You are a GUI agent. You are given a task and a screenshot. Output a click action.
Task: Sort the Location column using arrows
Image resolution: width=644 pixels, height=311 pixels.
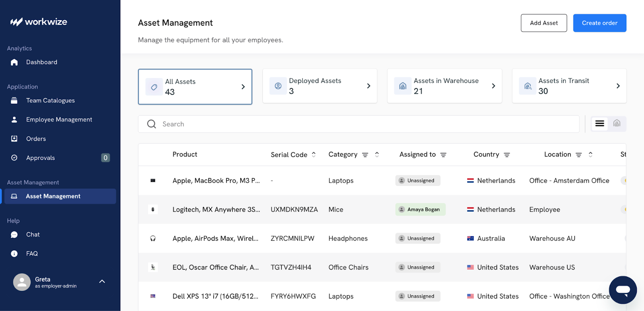(590, 154)
